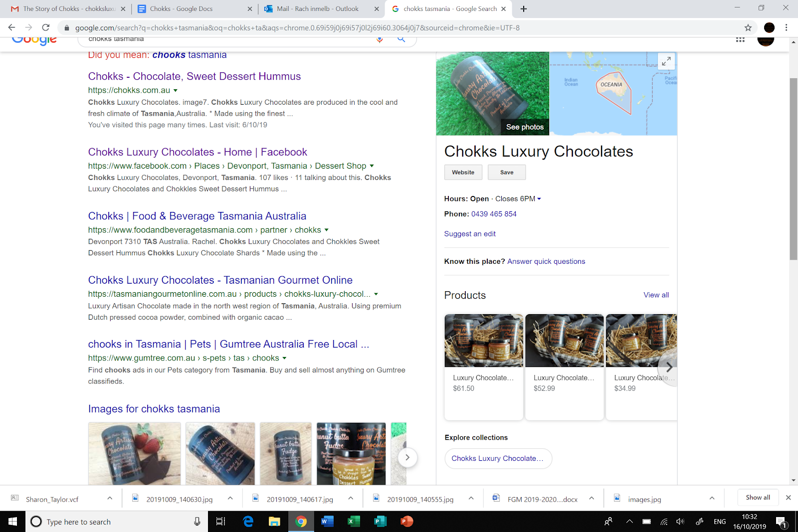The image size is (798, 532).
Task: Expand options for foodandbeveragetasmania.com result
Action: pos(327,230)
